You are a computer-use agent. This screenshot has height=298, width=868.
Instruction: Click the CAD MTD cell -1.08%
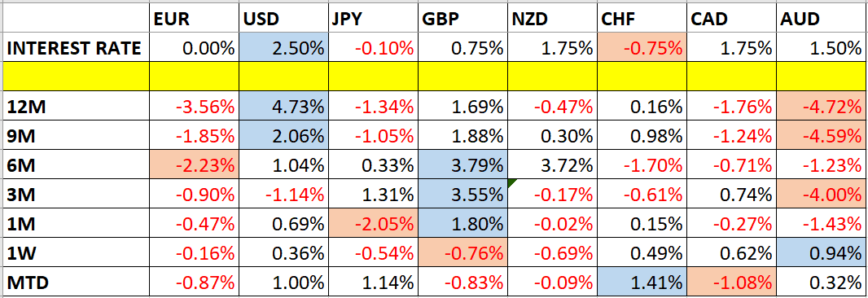[732, 283]
